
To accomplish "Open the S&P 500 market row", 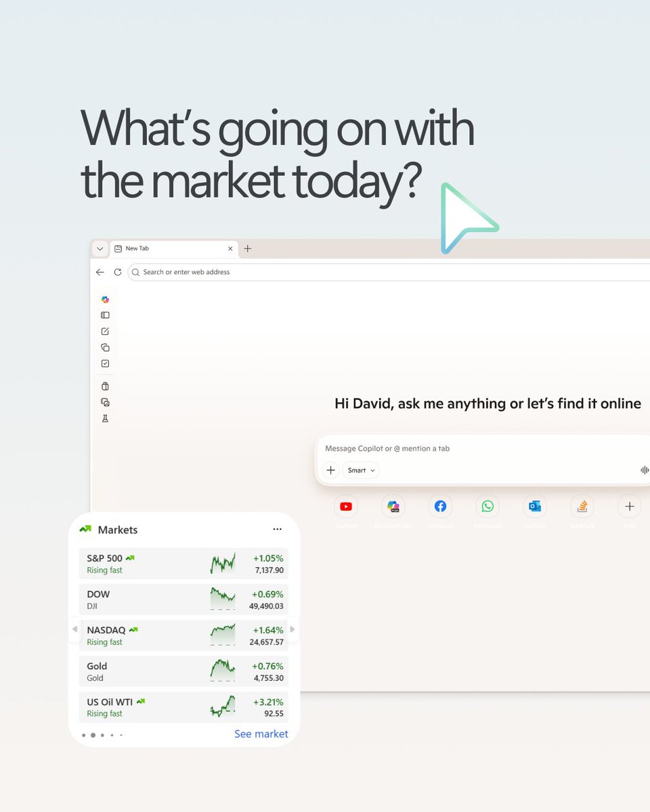I will tap(183, 564).
